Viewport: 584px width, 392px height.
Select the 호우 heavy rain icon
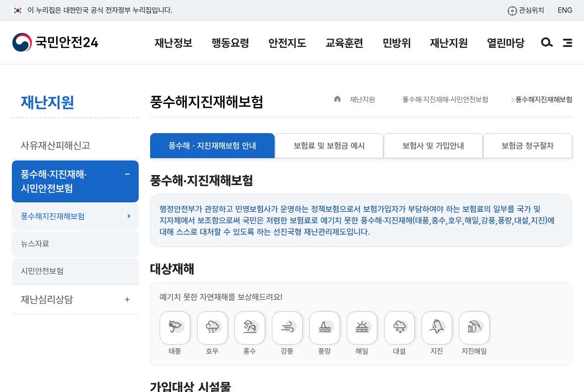(212, 328)
